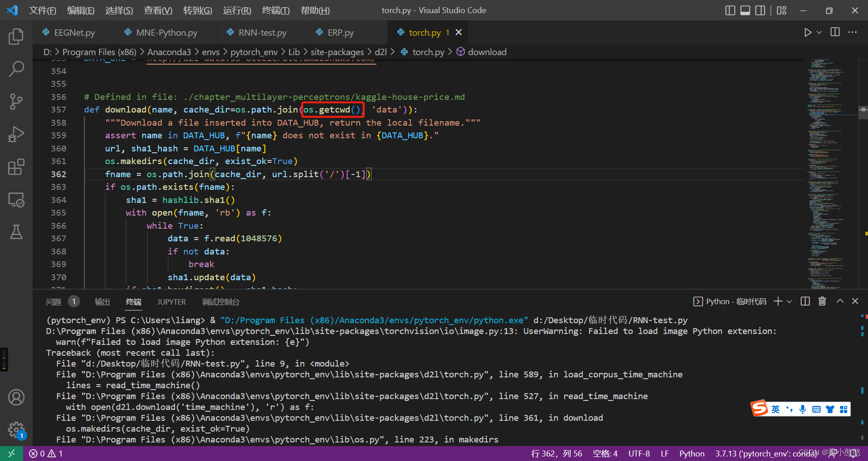Click Sogou input method voice microphone icon
Image resolution: width=868 pixels, height=461 pixels.
(802, 409)
